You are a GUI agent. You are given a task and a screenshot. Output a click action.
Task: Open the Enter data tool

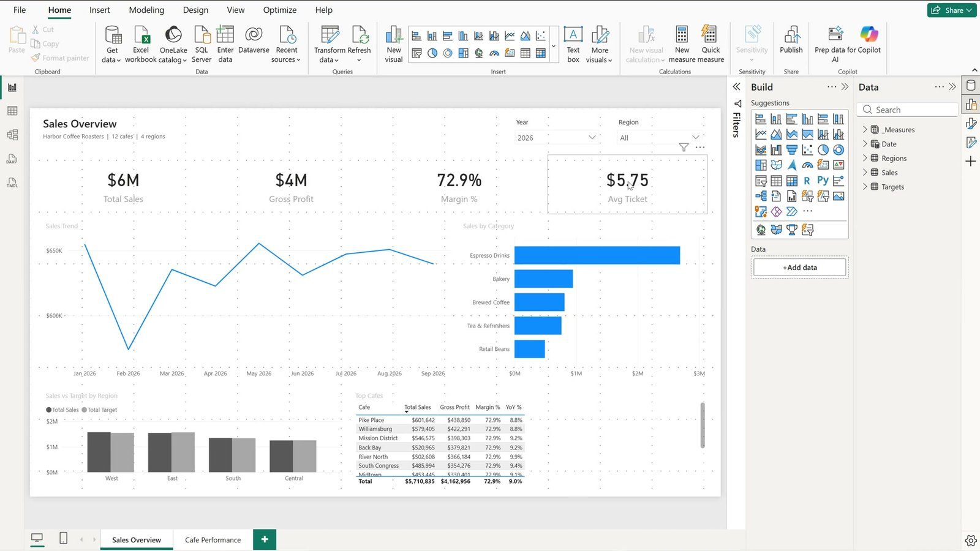[225, 44]
